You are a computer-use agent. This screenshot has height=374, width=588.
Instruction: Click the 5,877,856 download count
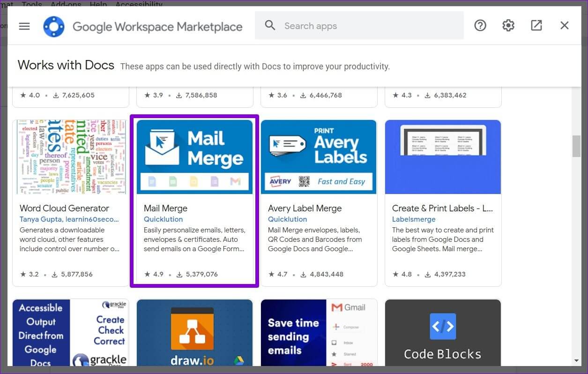click(x=73, y=274)
